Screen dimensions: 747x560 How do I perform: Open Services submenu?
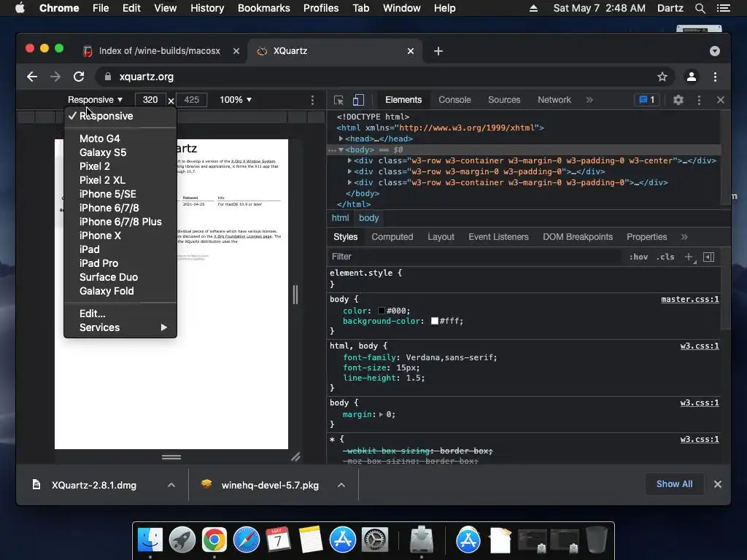[120, 327]
